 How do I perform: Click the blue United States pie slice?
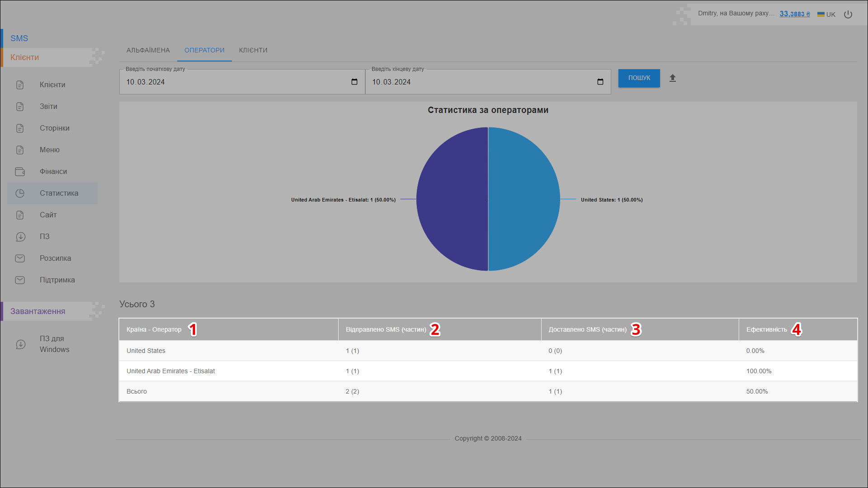(524, 199)
